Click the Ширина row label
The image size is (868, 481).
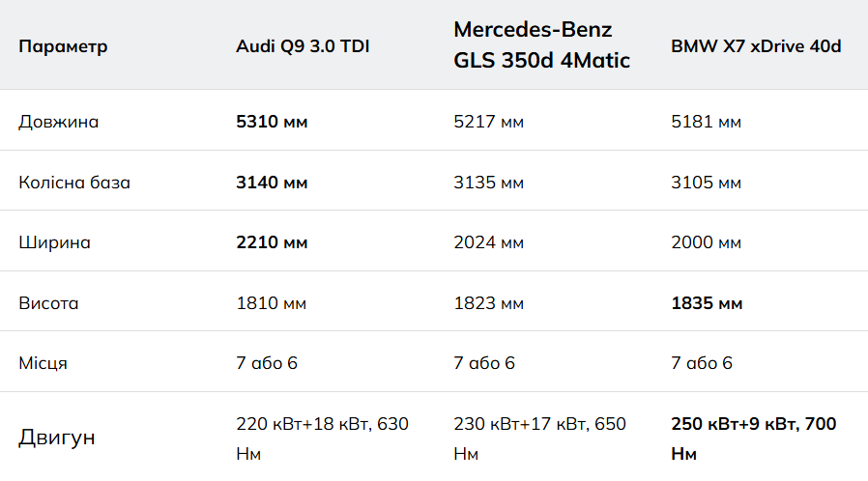[x=55, y=242]
